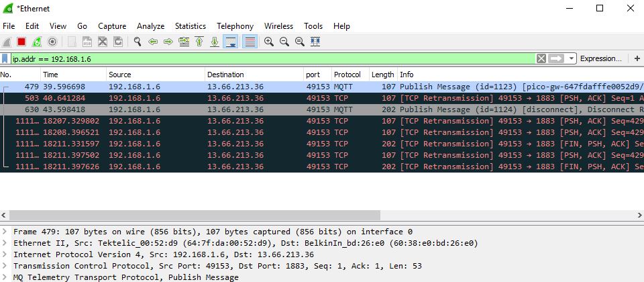
Task: Open the Wireless menu
Action: coord(279,26)
